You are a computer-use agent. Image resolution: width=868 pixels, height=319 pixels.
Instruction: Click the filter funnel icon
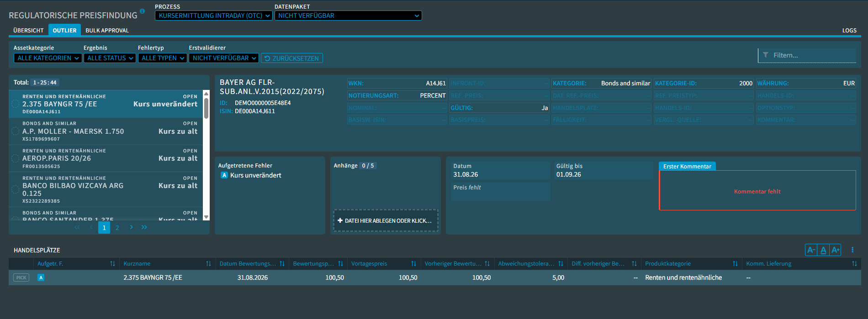pos(766,55)
